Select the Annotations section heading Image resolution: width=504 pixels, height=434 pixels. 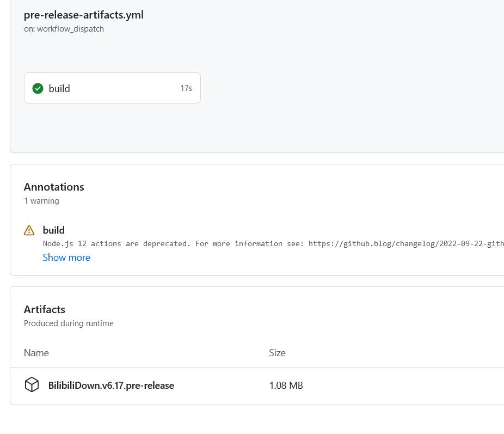[x=54, y=187]
